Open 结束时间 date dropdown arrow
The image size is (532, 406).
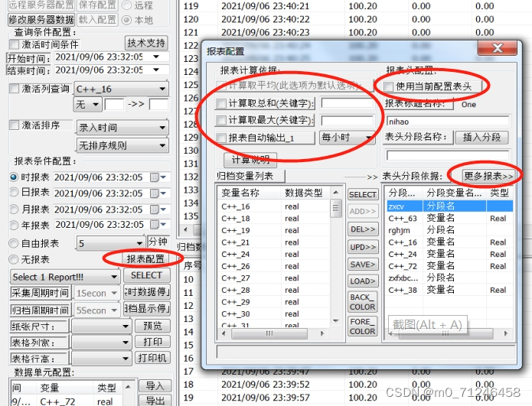click(x=156, y=70)
